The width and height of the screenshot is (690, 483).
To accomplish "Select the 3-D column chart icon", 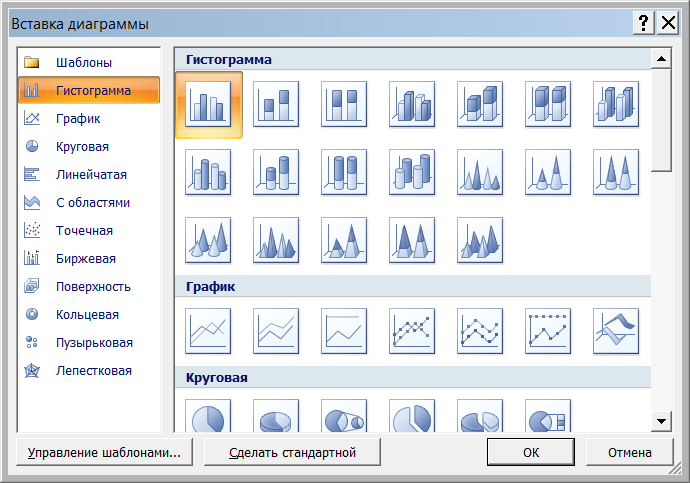I will [x=616, y=104].
